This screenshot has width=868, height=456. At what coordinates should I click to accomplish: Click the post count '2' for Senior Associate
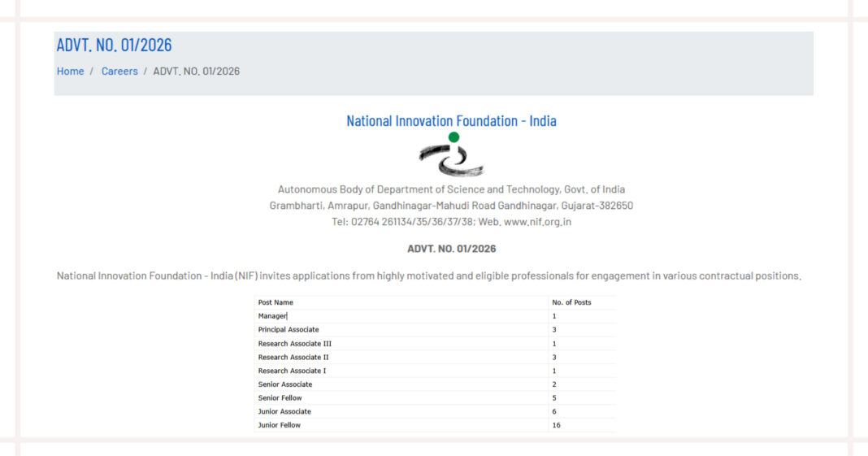click(x=554, y=384)
